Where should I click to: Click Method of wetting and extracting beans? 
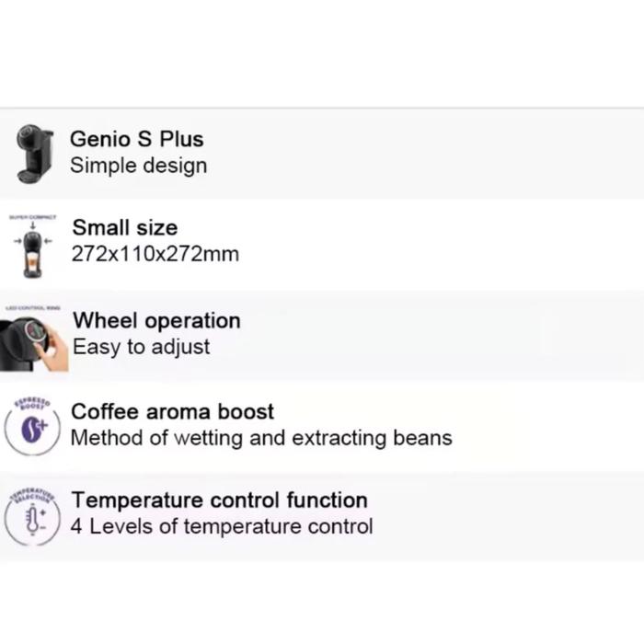coord(261,438)
